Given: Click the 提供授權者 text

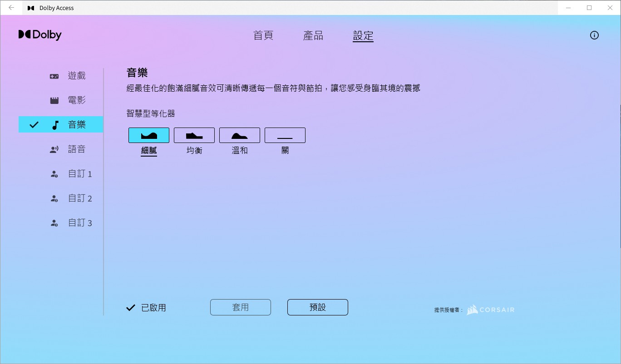Looking at the screenshot, I should (449, 310).
